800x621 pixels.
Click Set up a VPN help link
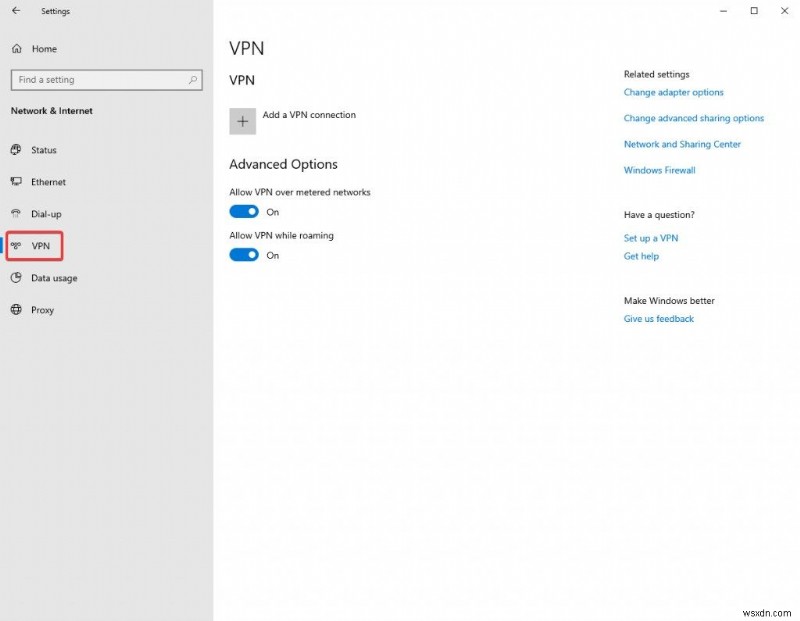click(651, 238)
